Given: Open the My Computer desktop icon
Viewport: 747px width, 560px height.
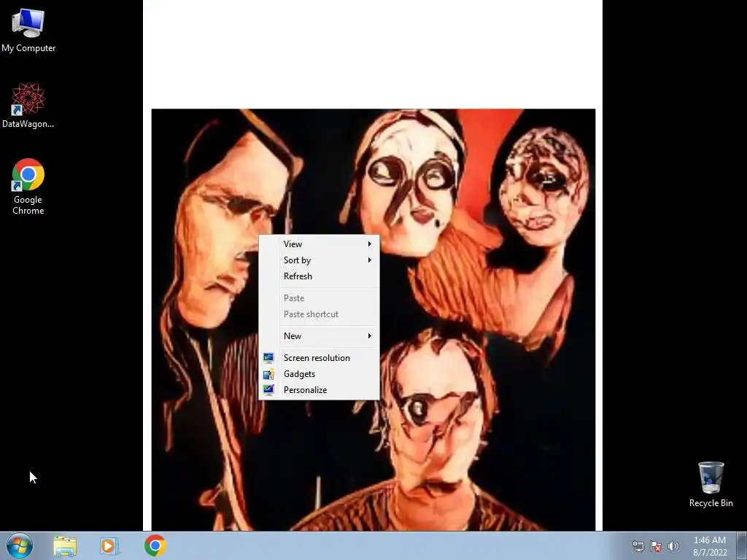Looking at the screenshot, I should point(28,29).
